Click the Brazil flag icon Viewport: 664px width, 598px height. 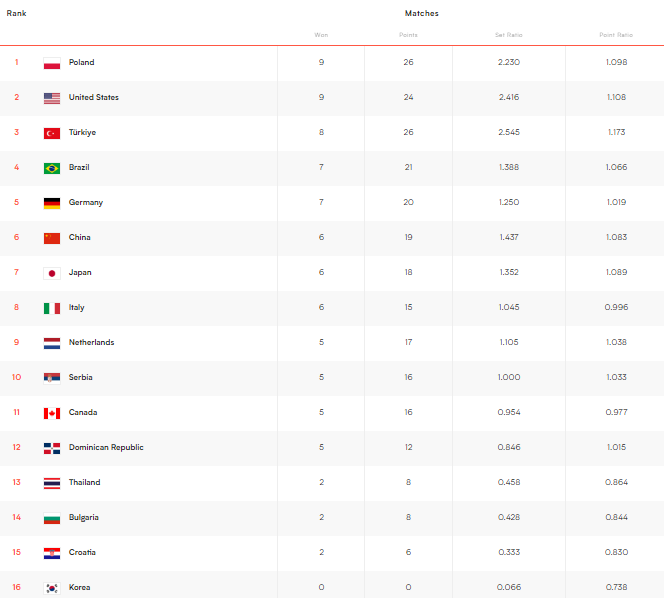52,168
